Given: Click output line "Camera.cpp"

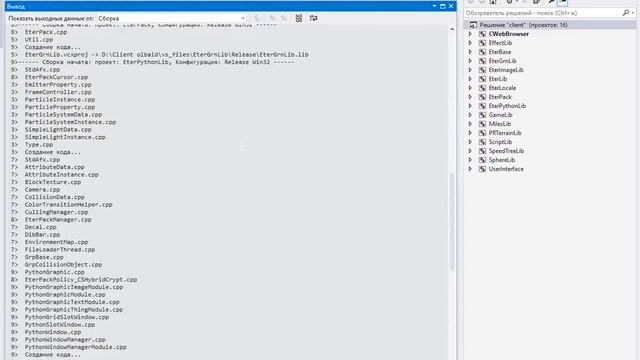Looking at the screenshot, I should tap(42, 189).
